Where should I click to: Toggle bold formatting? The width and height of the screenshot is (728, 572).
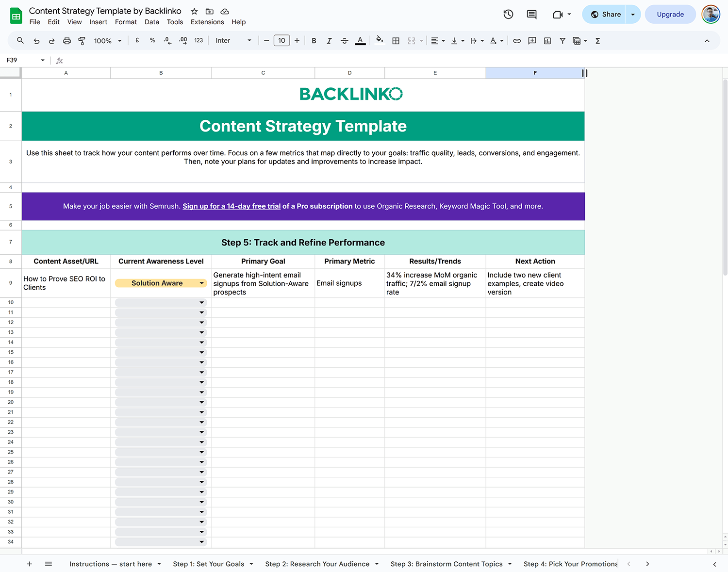pos(314,41)
